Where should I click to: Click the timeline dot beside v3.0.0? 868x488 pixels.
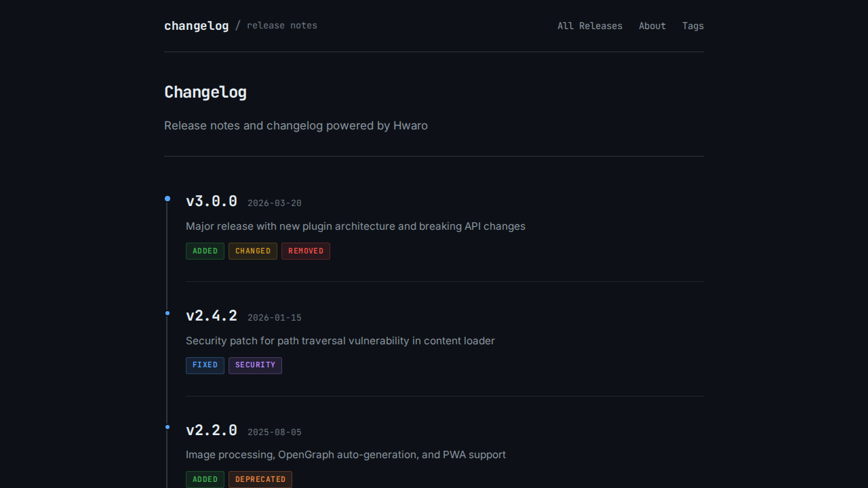pos(167,199)
